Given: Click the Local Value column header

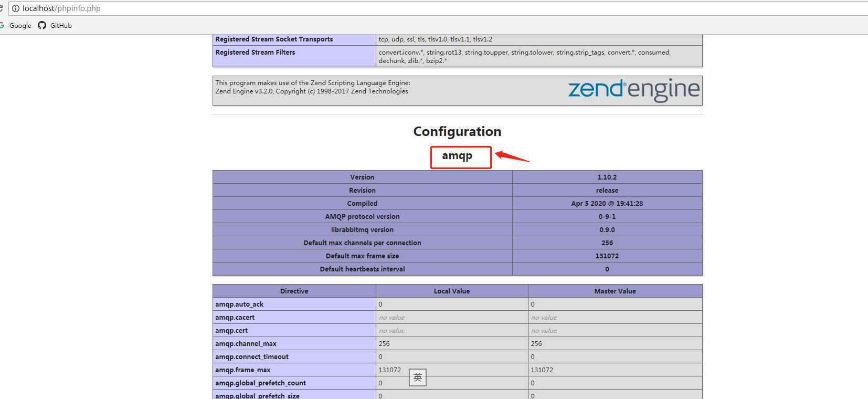Looking at the screenshot, I should [452, 291].
